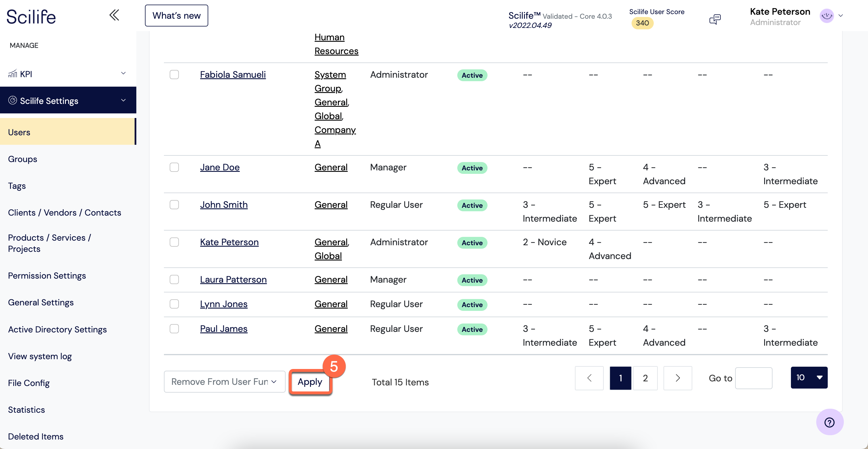Screen dimensions: 868x449
Task: Expand the user account menu chevron
Action: coord(841,16)
